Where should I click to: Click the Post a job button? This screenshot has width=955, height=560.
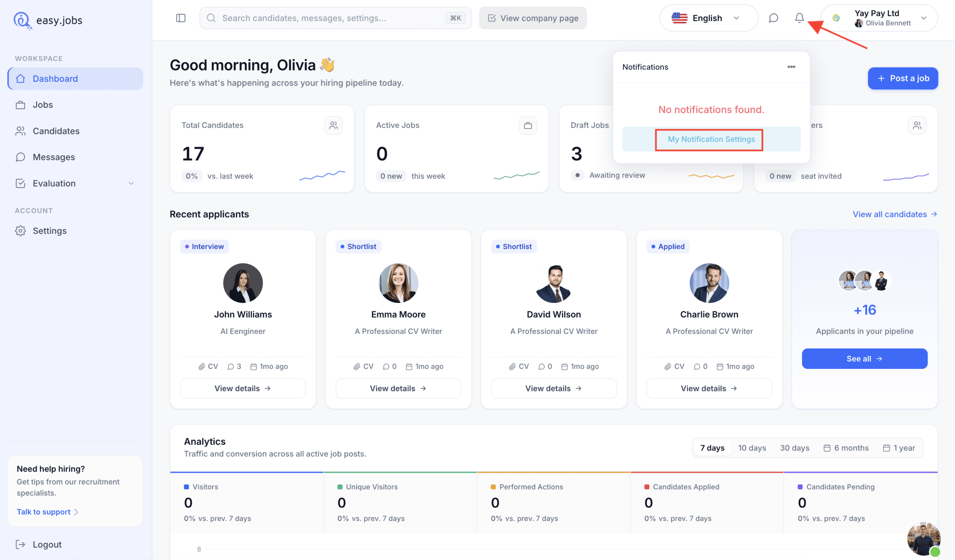tap(903, 78)
